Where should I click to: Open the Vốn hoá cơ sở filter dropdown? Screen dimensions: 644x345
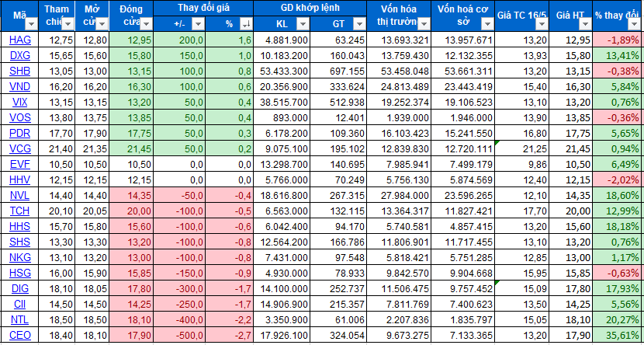click(x=487, y=25)
